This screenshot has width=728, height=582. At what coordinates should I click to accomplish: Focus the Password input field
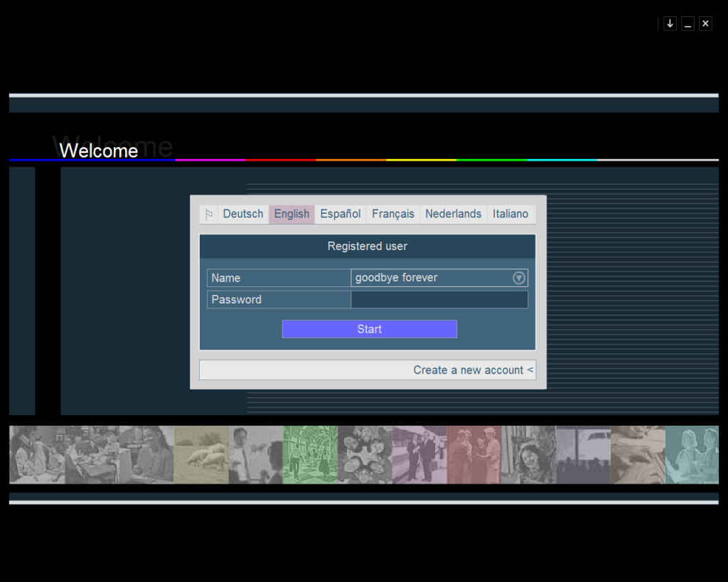pyautogui.click(x=439, y=300)
